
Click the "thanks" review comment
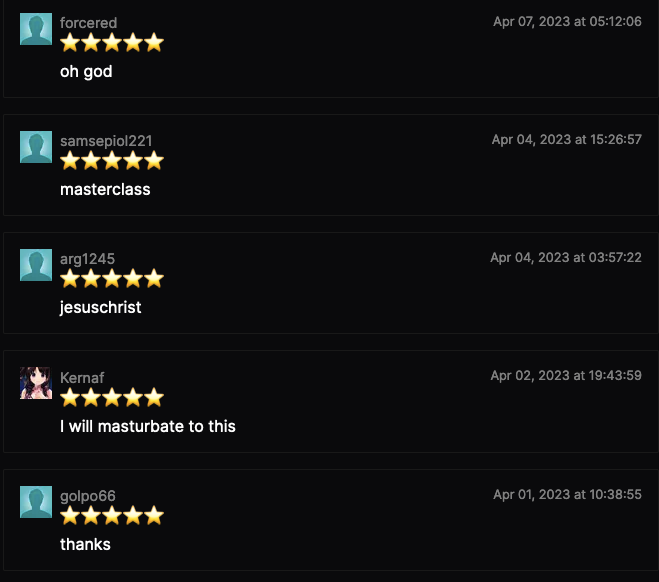coord(85,544)
